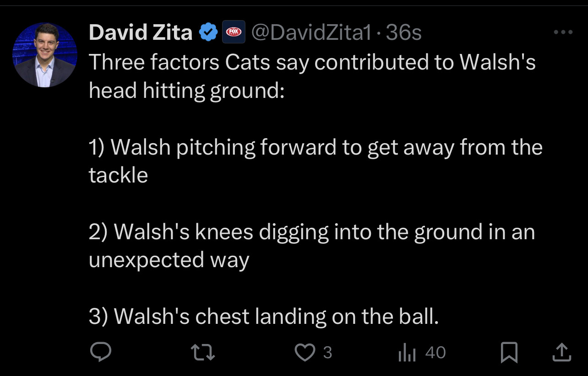The height and width of the screenshot is (376, 588).
Task: Open the Fox Footy affiliate badge
Action: click(x=234, y=32)
